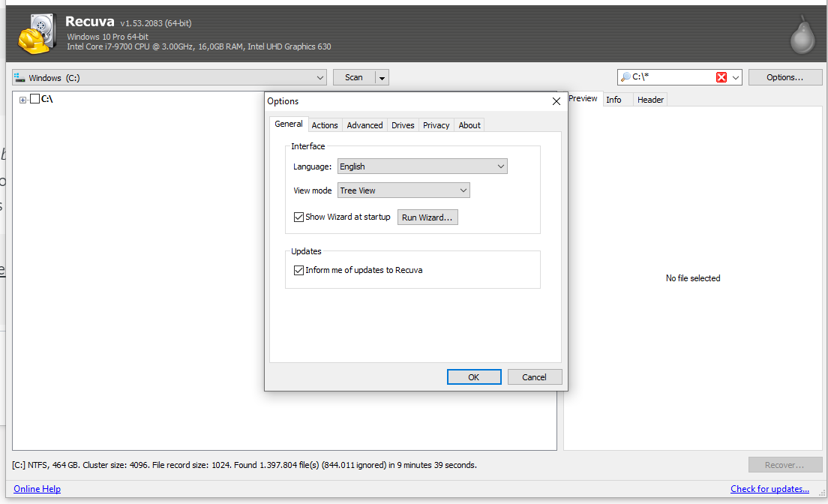
Task: Click Cancel in Options dialog
Action: tap(535, 376)
